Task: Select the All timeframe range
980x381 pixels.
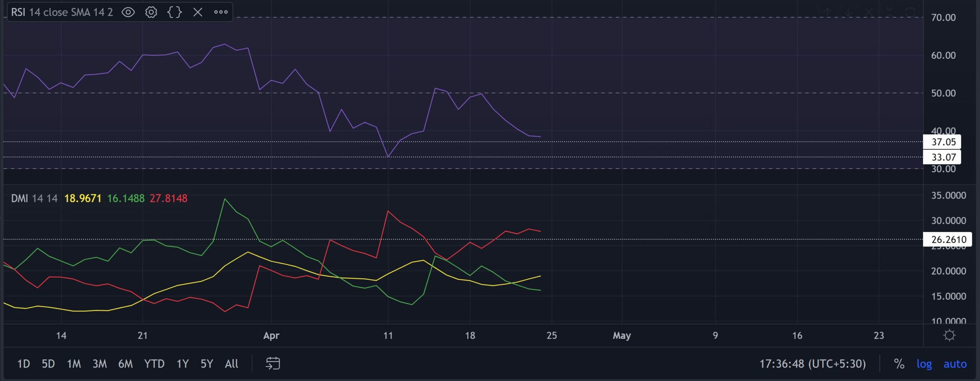Action: 232,364
